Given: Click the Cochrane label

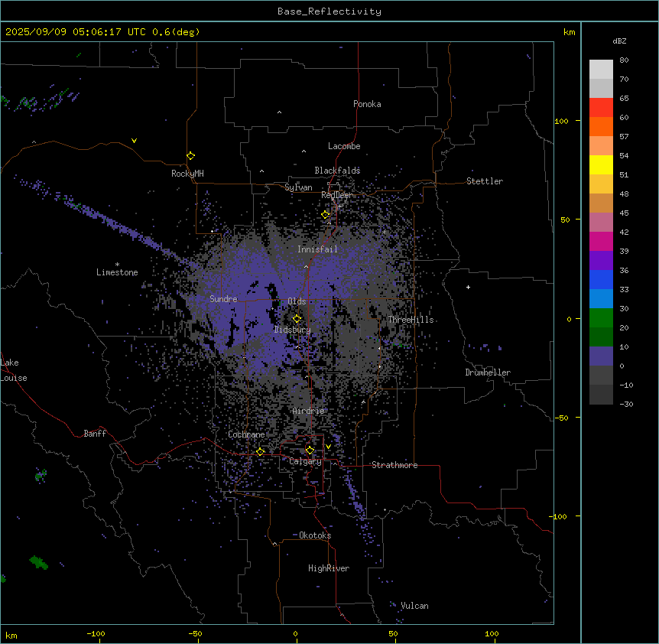Looking at the screenshot, I should [246, 434].
